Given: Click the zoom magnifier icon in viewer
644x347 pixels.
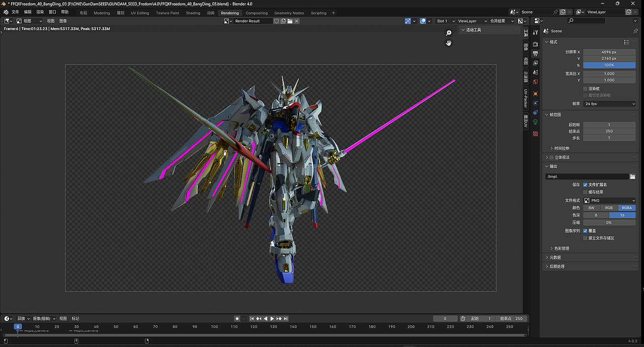Looking at the screenshot, I should click(449, 33).
